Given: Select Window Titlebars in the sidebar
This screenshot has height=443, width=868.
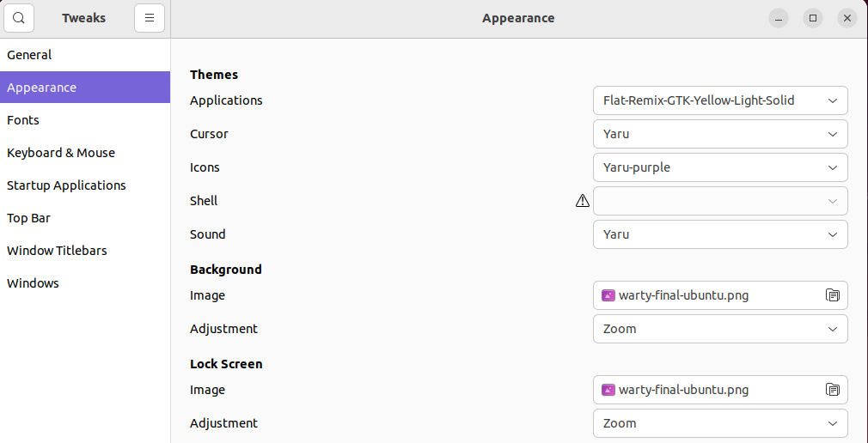Looking at the screenshot, I should [x=57, y=251].
